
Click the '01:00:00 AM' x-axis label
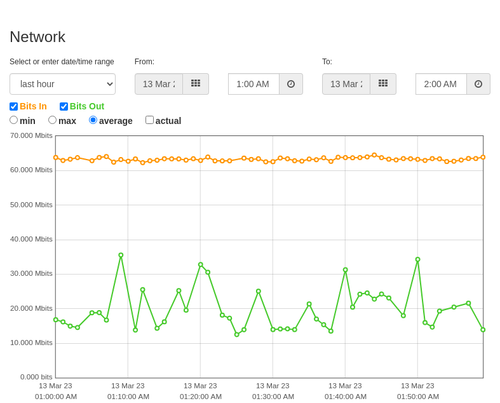(56, 397)
